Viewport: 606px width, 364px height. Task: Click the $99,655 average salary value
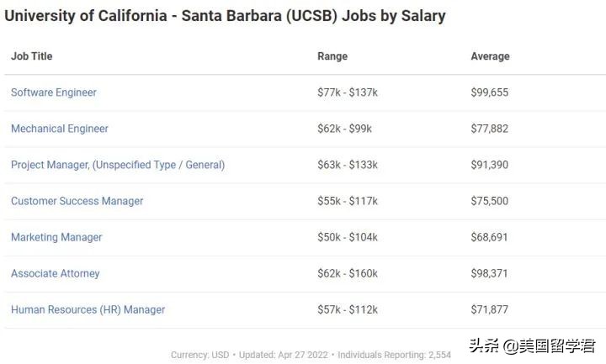(489, 92)
